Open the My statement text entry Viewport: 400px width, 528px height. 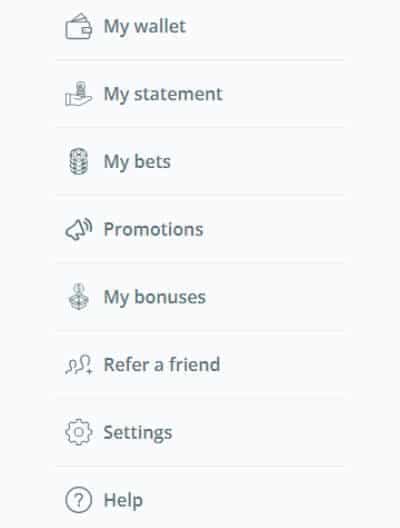click(163, 95)
